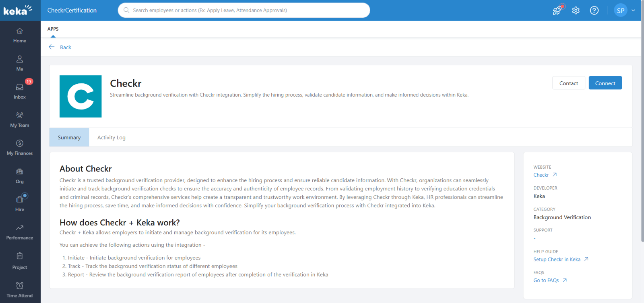Focus the employee search field

(244, 10)
